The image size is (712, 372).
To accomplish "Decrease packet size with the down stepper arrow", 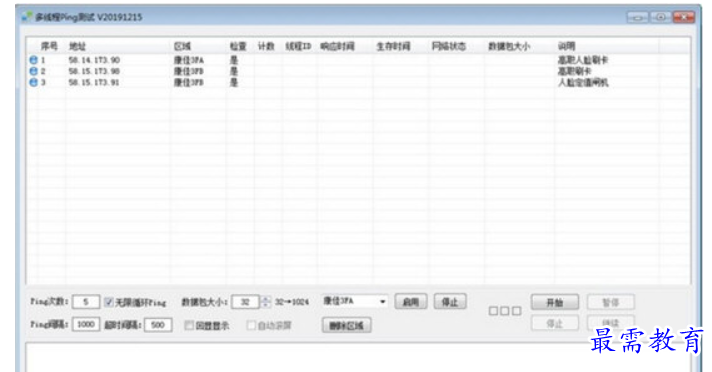I will (x=266, y=305).
